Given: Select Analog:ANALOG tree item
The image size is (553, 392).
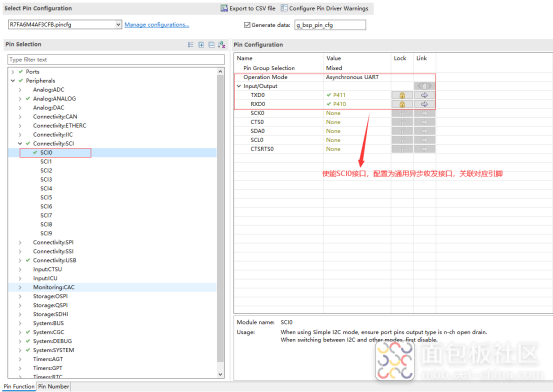Looking at the screenshot, I should pos(54,99).
